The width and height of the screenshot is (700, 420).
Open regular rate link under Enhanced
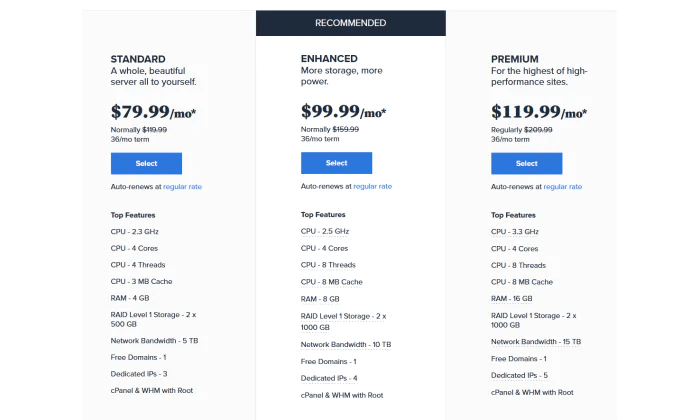(x=372, y=186)
